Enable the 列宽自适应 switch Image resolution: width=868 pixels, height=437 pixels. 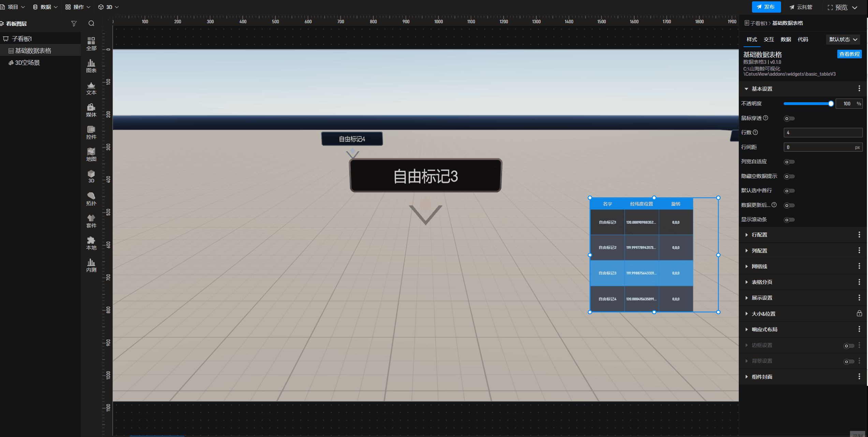789,162
